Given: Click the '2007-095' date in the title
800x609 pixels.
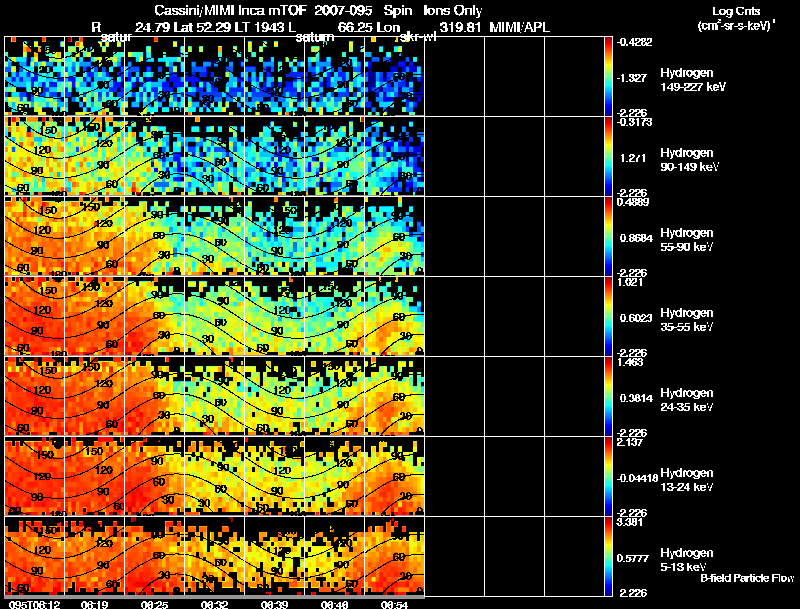Looking at the screenshot, I should click(x=343, y=11).
